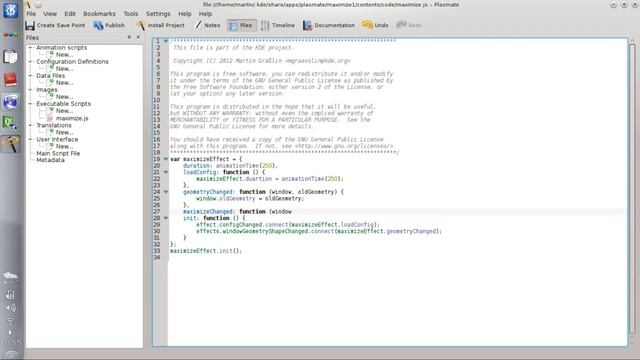Collapse the Translations tree node

point(31,125)
